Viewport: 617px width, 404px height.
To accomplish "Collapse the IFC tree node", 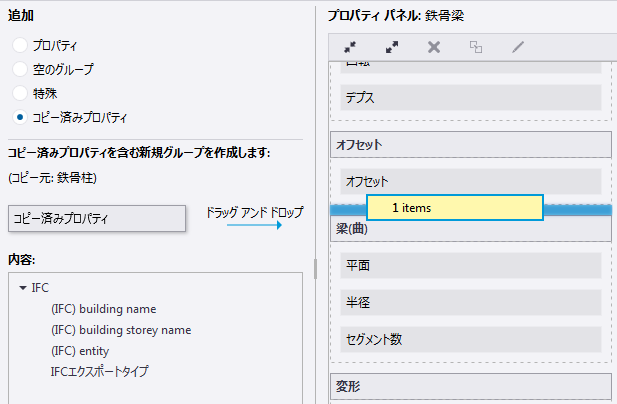I will (x=23, y=288).
